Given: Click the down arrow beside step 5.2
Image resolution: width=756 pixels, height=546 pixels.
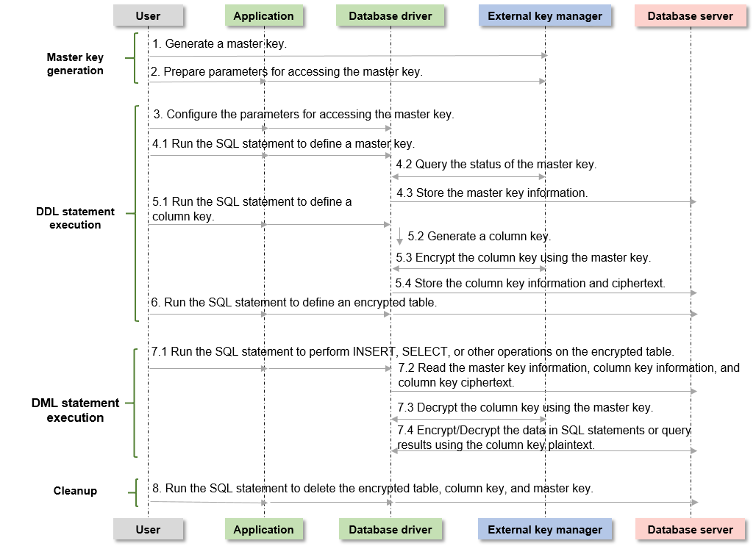Looking at the screenshot, I should point(400,237).
